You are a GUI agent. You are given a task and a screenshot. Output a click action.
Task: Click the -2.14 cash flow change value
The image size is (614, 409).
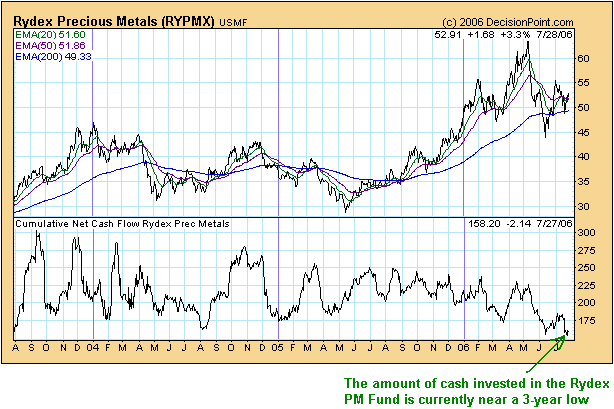[x=529, y=221]
